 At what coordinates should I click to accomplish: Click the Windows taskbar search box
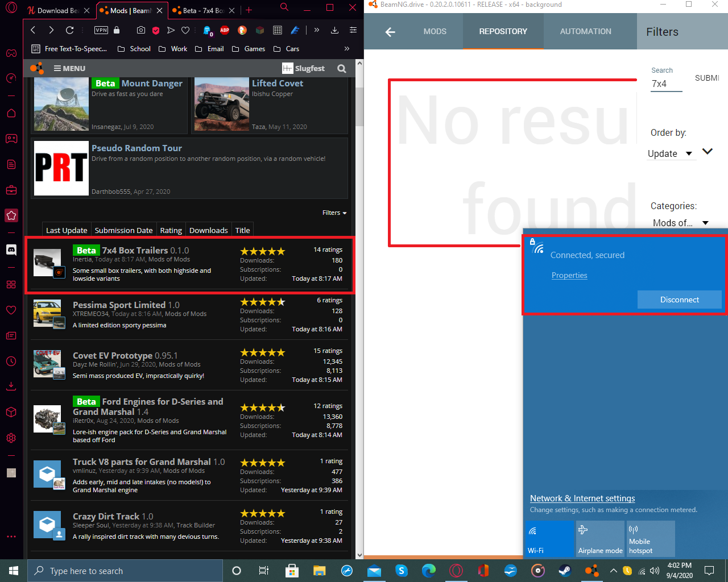[x=125, y=571]
